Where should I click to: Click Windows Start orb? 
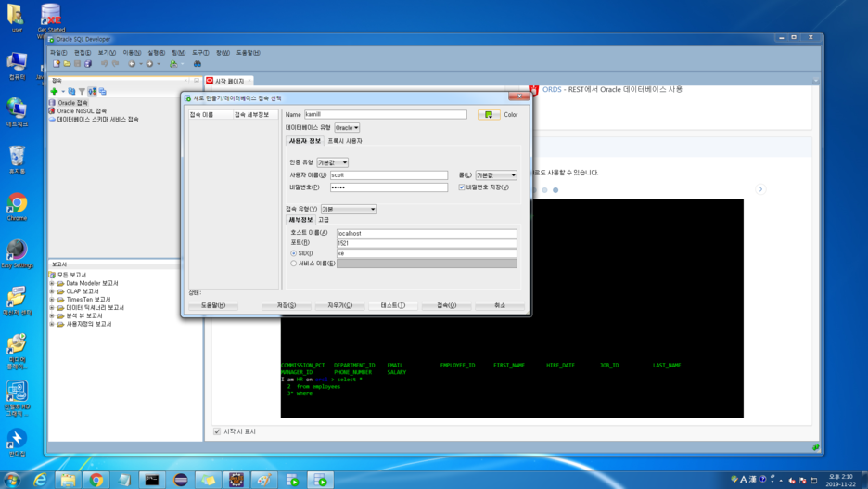[12, 480]
